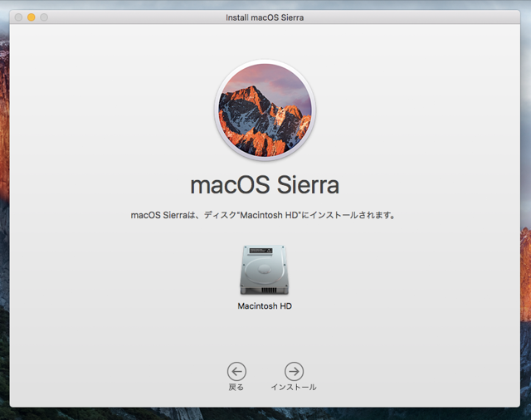Image resolution: width=531 pixels, height=420 pixels.
Task: Click the install arrow icon (インストール)
Action: [294, 371]
